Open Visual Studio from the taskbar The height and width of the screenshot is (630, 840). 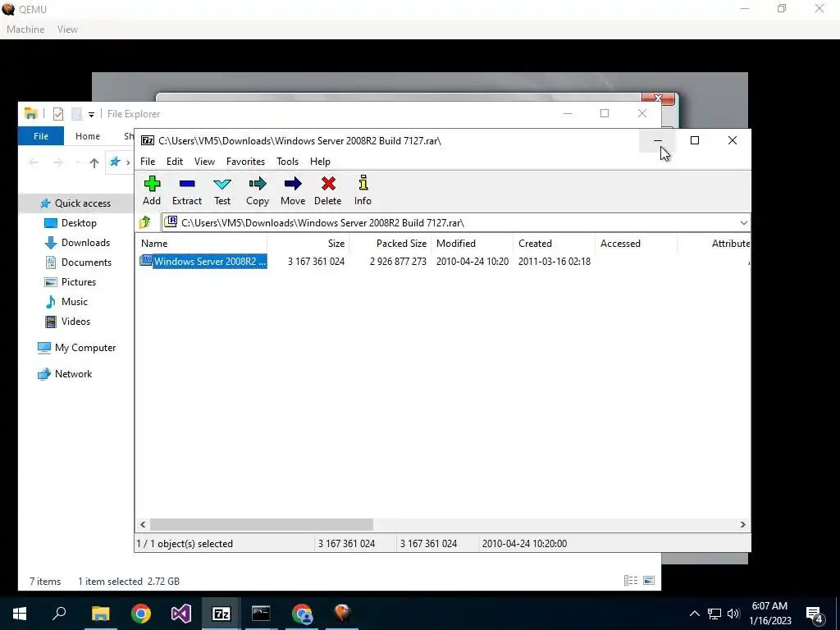coord(181,614)
